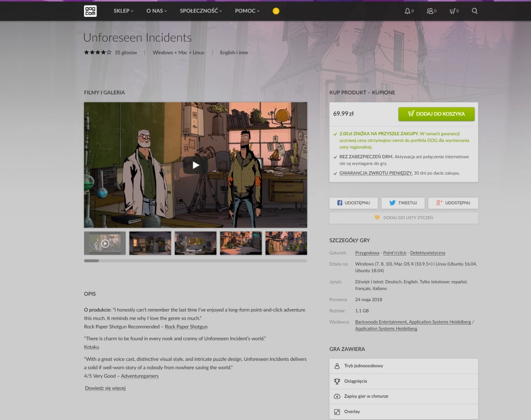Screen dimensions: 531x420
Task: Click the Tryb jednoosobowy feature row
Action: point(404,366)
